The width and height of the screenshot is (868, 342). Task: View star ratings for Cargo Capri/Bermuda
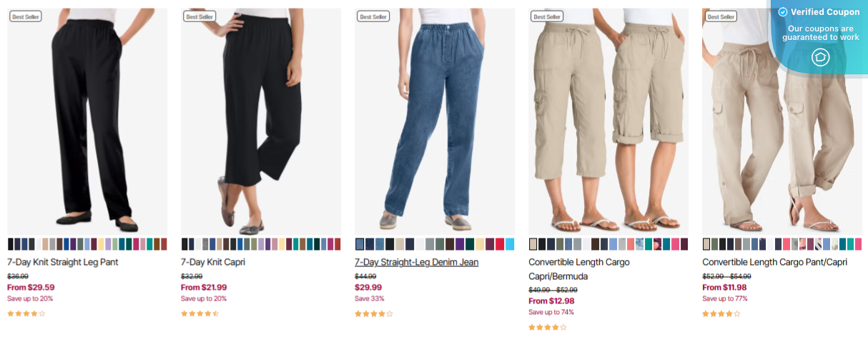pos(548,328)
